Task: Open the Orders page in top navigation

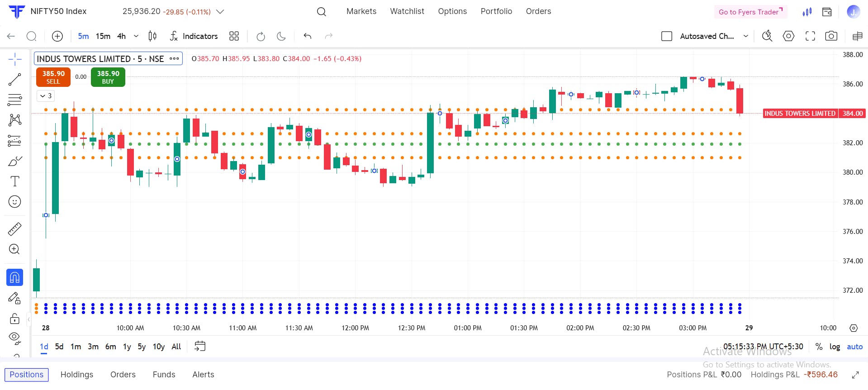Action: [x=538, y=11]
